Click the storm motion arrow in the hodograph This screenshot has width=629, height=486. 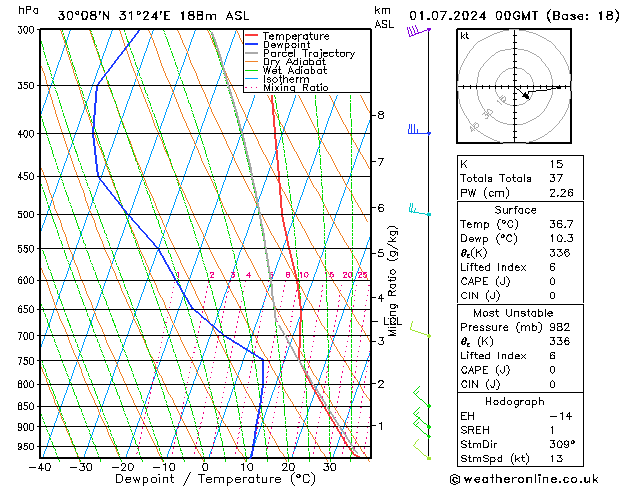524,95
